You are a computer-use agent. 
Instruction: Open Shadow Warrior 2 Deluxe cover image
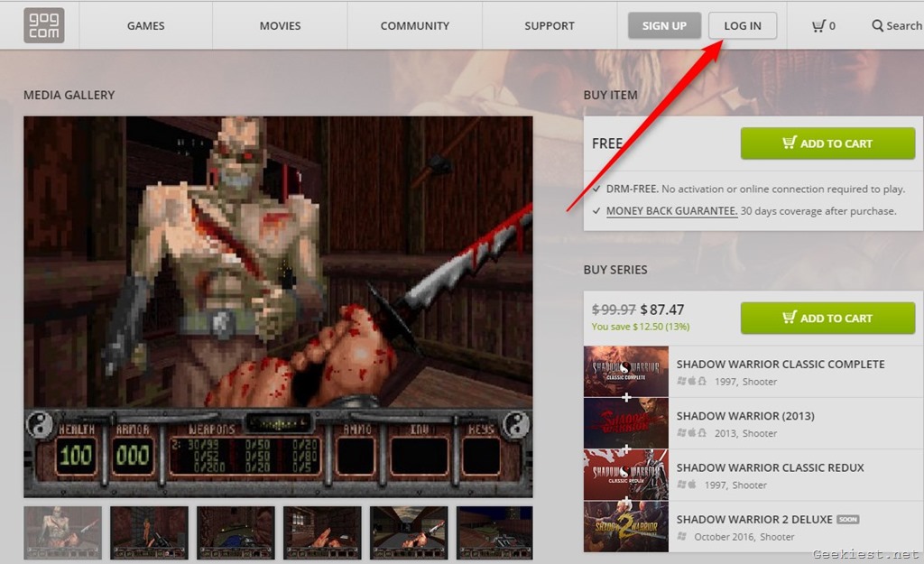coord(626,526)
